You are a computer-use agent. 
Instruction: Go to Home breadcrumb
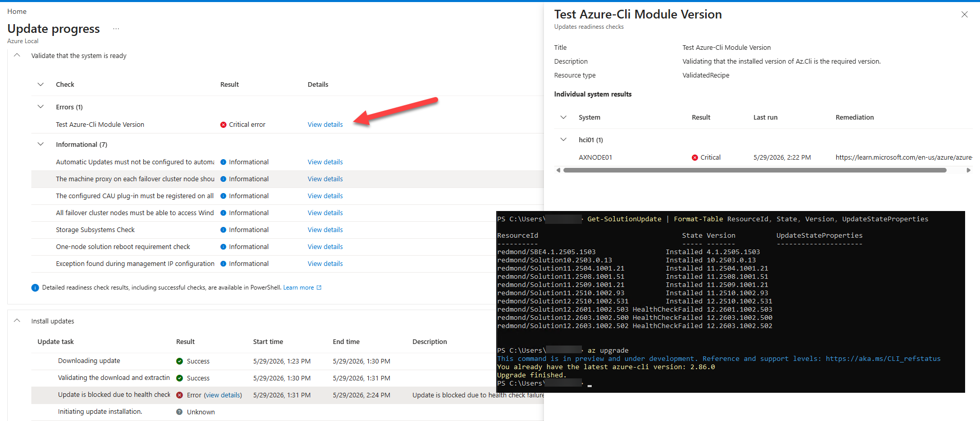17,11
